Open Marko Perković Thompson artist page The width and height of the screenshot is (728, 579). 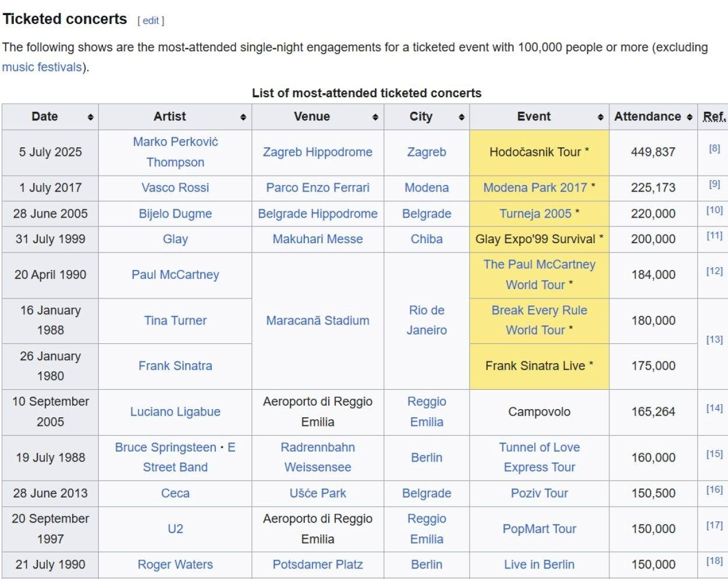(x=175, y=152)
